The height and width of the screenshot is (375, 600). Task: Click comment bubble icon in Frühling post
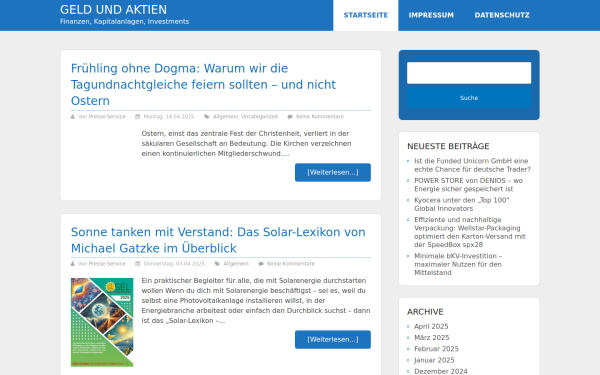pos(290,117)
